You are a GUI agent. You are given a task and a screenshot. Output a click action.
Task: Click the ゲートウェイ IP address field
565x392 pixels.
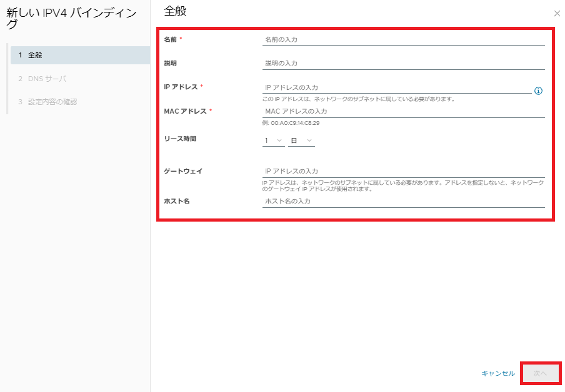point(403,171)
